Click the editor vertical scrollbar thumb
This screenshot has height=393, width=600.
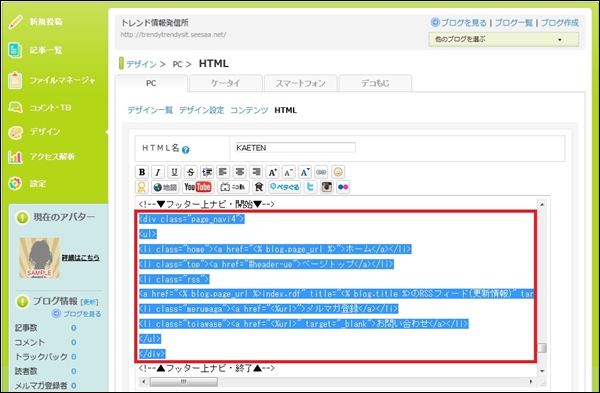coord(542,348)
